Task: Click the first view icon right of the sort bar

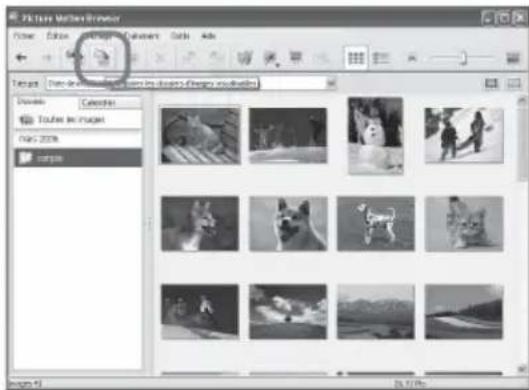Action: tap(491, 83)
